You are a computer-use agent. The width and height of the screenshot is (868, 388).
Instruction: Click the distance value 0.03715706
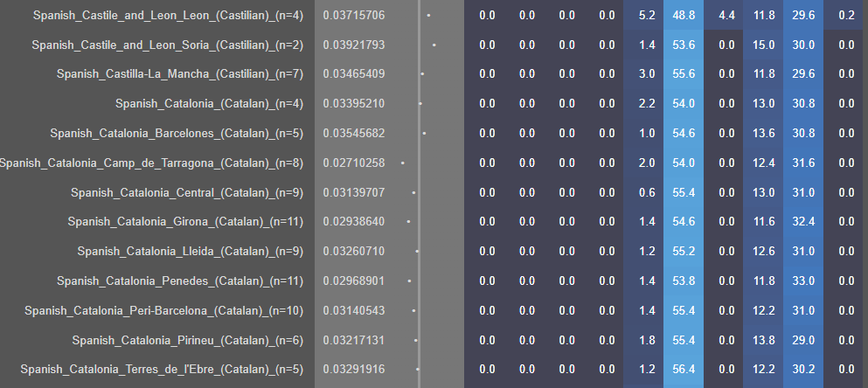[353, 16]
